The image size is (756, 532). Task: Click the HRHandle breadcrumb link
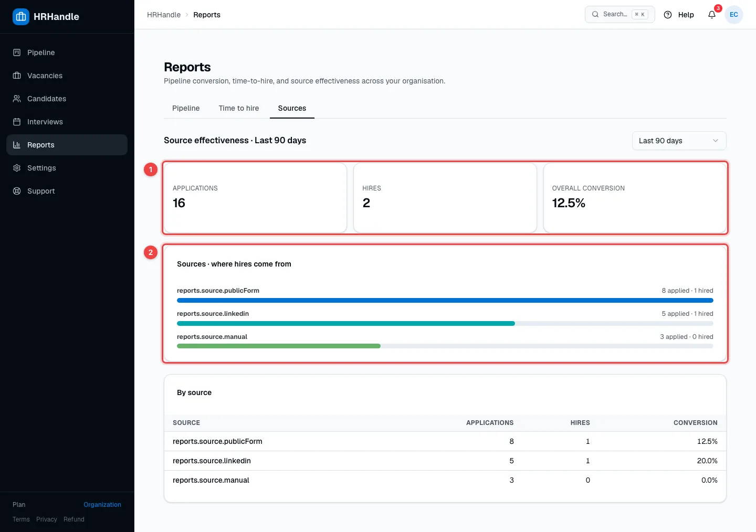click(164, 15)
